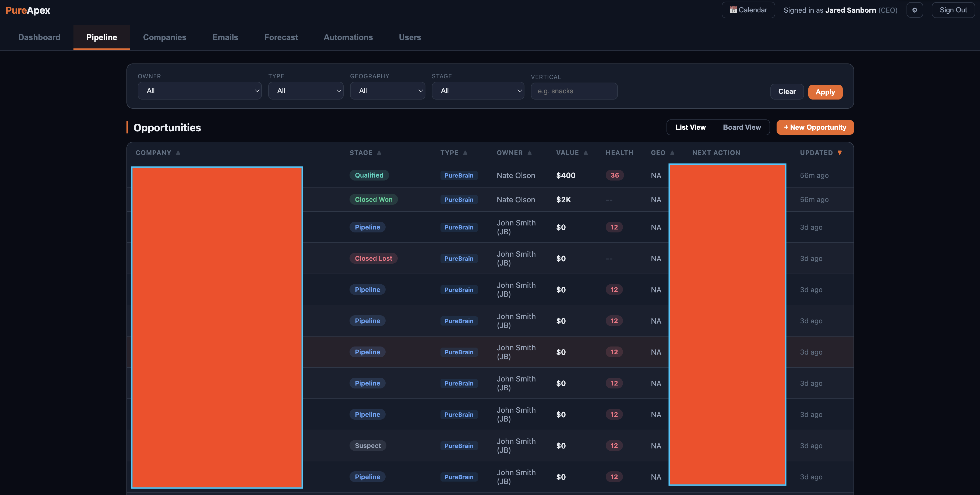The width and height of the screenshot is (980, 495).
Task: Click the $2K value cell
Action: coord(563,200)
